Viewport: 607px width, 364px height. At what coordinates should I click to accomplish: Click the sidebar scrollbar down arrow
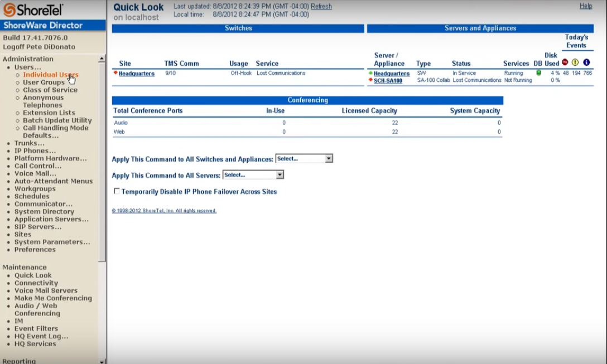click(102, 361)
